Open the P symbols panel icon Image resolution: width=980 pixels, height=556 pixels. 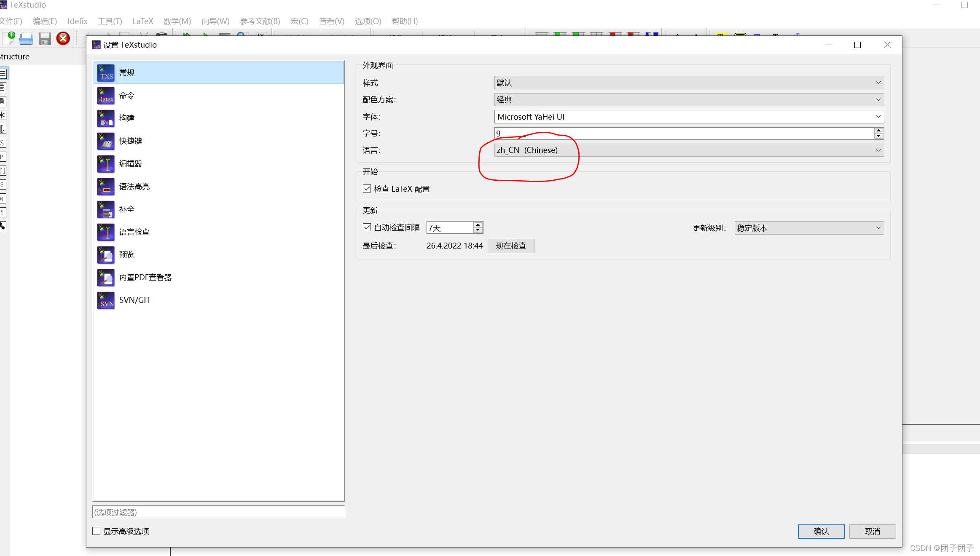click(3, 157)
